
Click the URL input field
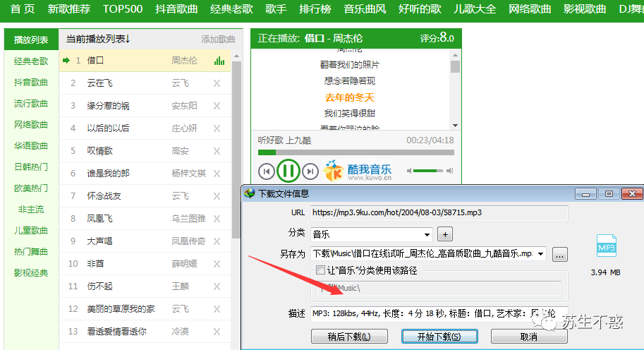pos(439,213)
